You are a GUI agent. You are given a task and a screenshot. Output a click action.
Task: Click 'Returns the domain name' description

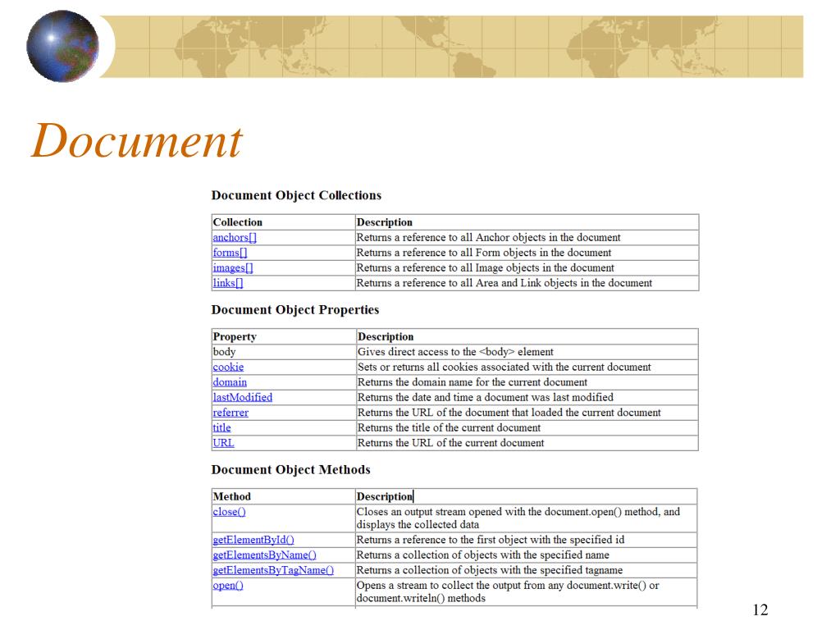[472, 382]
